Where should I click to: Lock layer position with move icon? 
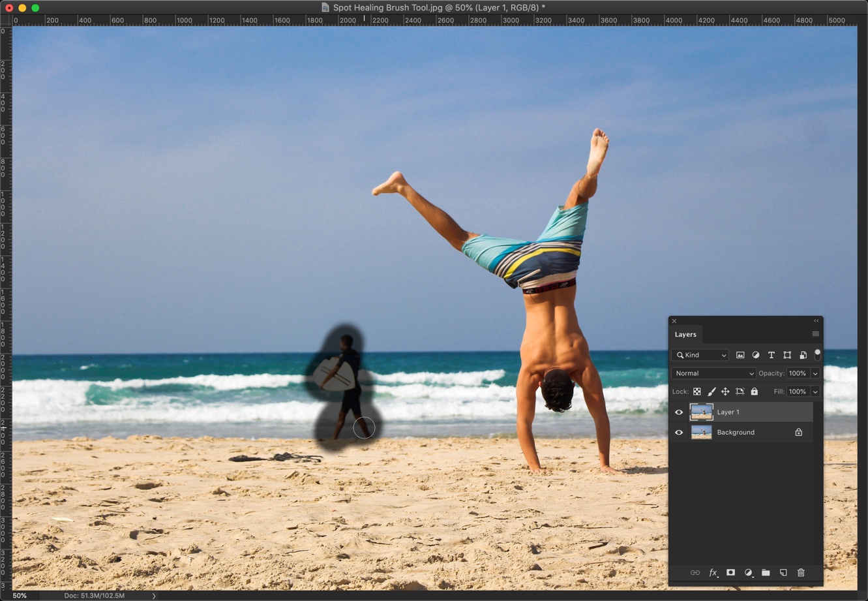pyautogui.click(x=725, y=392)
